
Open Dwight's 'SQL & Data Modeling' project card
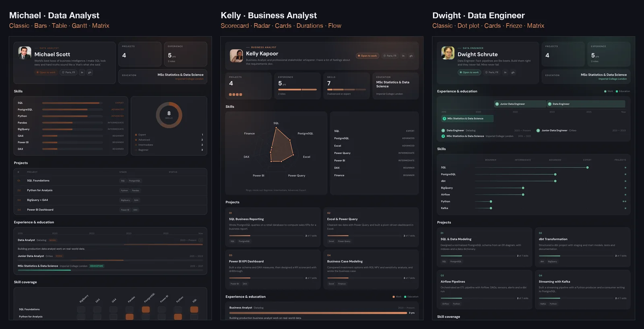[485, 247]
